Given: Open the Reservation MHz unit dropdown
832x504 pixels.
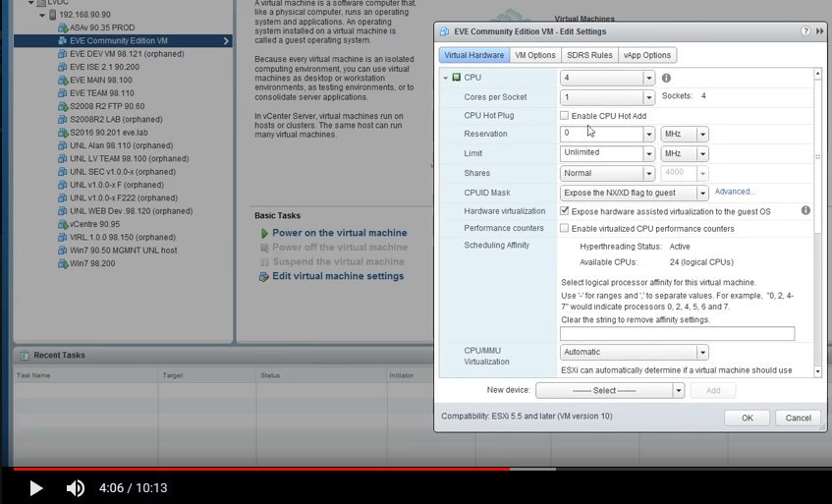Looking at the screenshot, I should coord(702,135).
